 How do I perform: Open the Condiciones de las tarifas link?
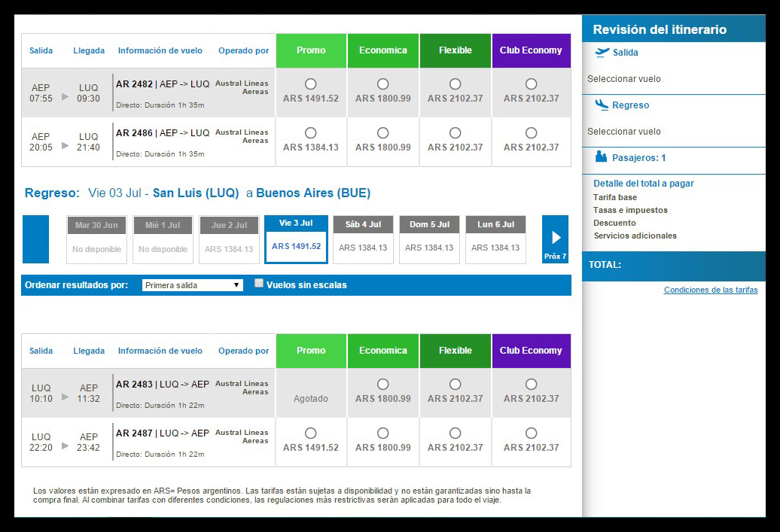click(710, 290)
